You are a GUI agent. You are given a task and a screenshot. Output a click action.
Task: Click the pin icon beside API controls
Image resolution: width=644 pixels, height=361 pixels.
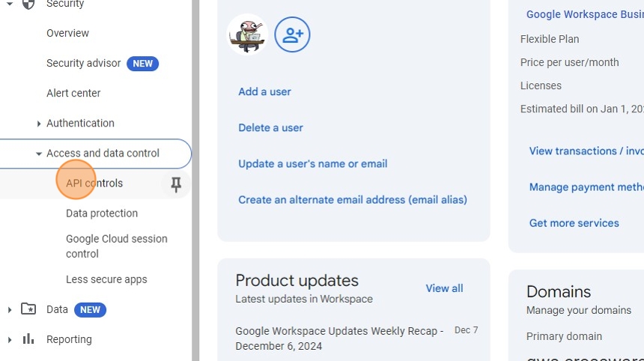coord(176,184)
